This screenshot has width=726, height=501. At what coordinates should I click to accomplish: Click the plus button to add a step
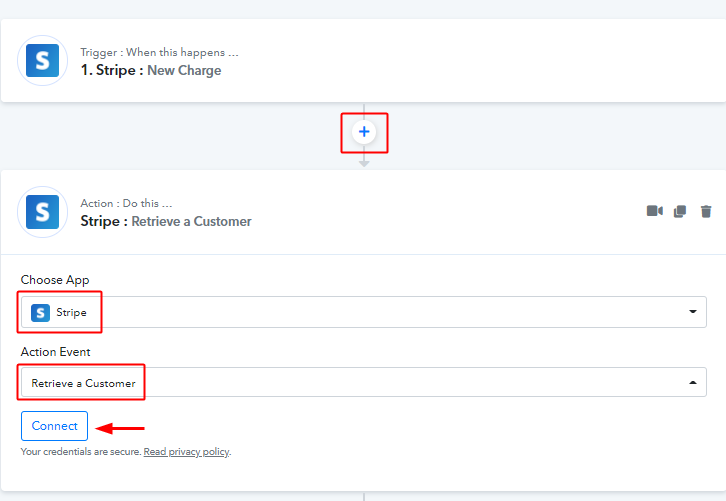(x=364, y=132)
